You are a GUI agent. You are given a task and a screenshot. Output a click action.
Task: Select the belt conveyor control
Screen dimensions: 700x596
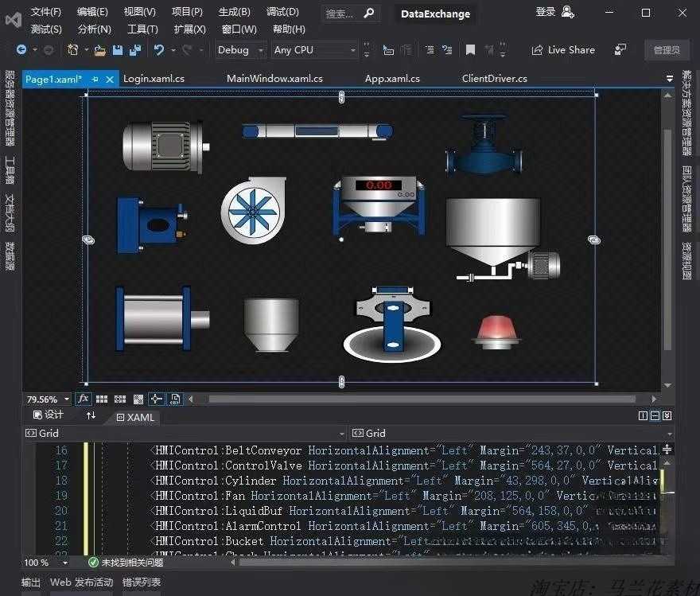pyautogui.click(x=317, y=131)
